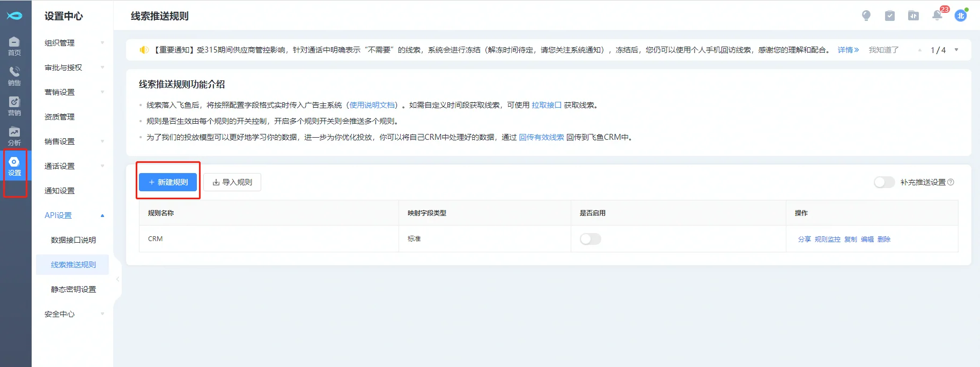This screenshot has height=367, width=980.
Task: Click the speaker announcement icon
Action: pyautogui.click(x=144, y=50)
